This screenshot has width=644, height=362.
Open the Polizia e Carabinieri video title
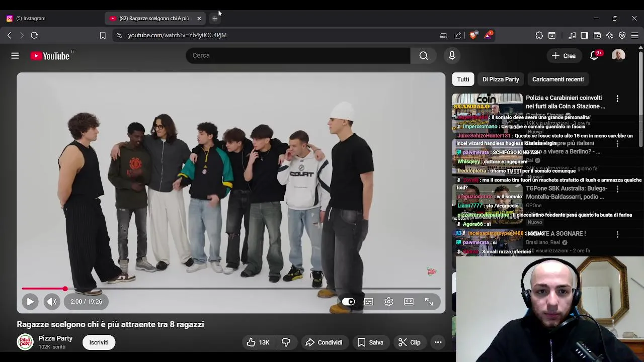(566, 102)
